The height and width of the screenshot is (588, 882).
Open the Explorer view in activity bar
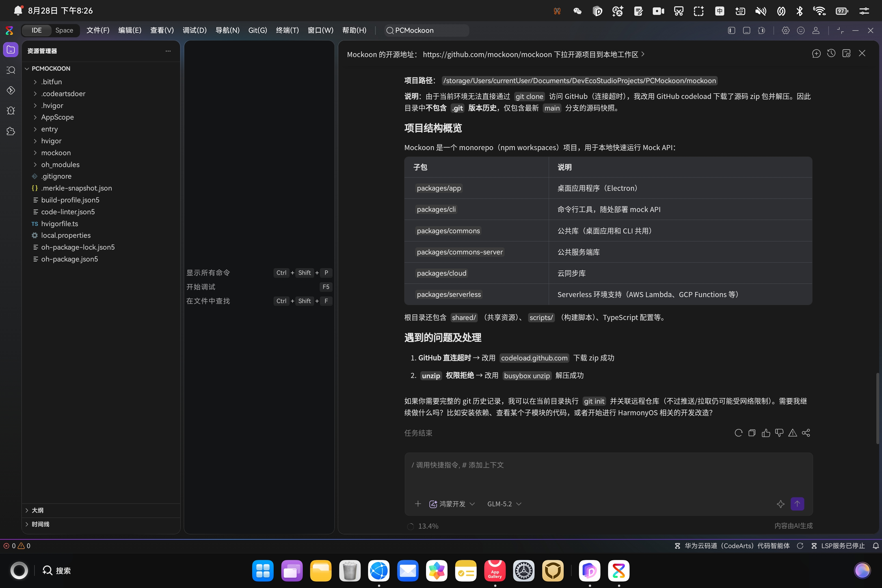11,49
